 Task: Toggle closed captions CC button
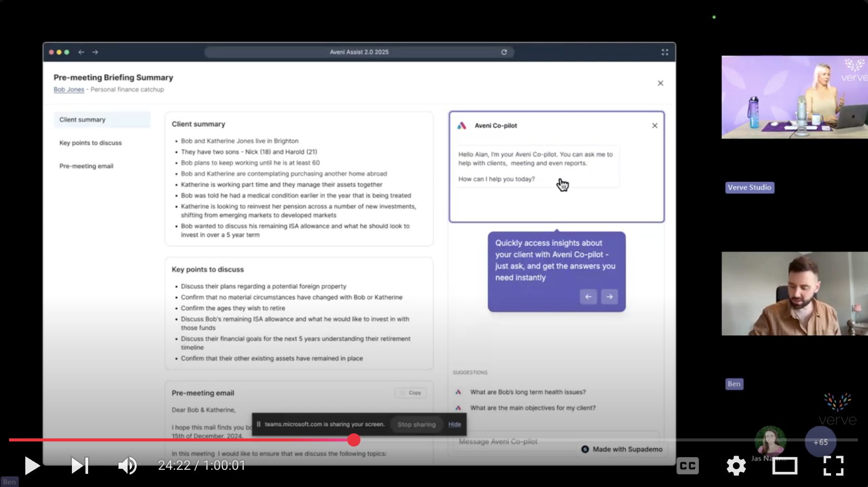click(x=687, y=466)
